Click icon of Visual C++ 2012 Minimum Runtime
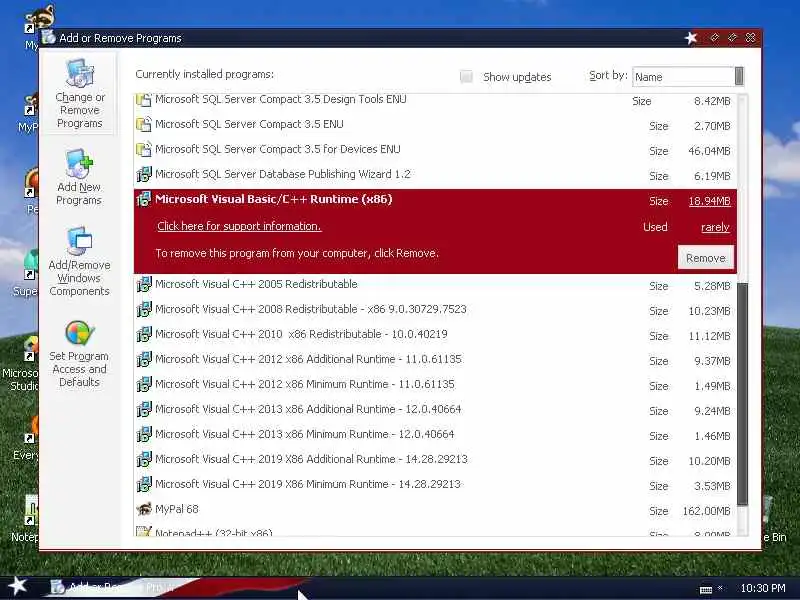 coord(144,384)
